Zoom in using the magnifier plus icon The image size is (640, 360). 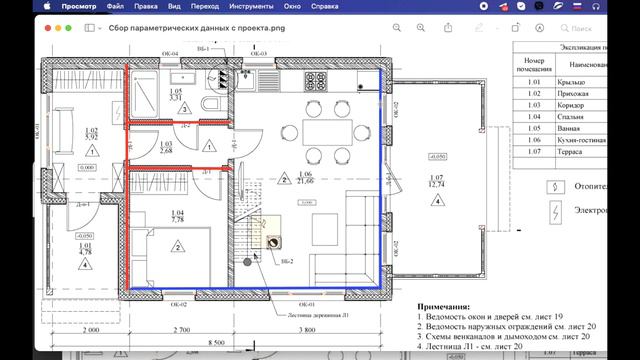(x=421, y=28)
